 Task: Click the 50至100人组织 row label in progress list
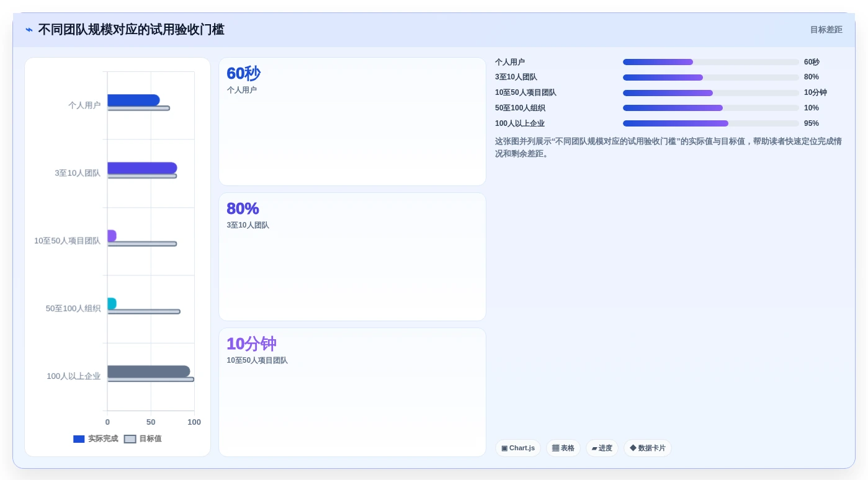520,108
